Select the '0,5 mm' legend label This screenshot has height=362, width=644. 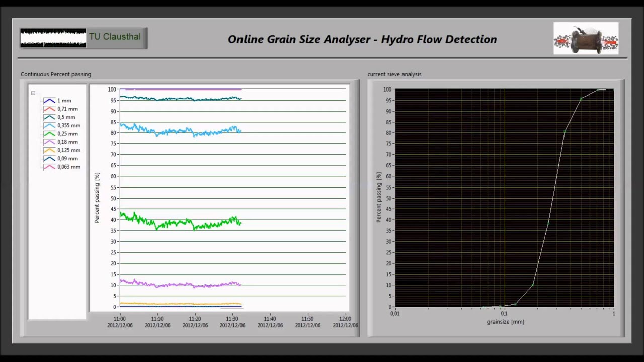click(66, 117)
